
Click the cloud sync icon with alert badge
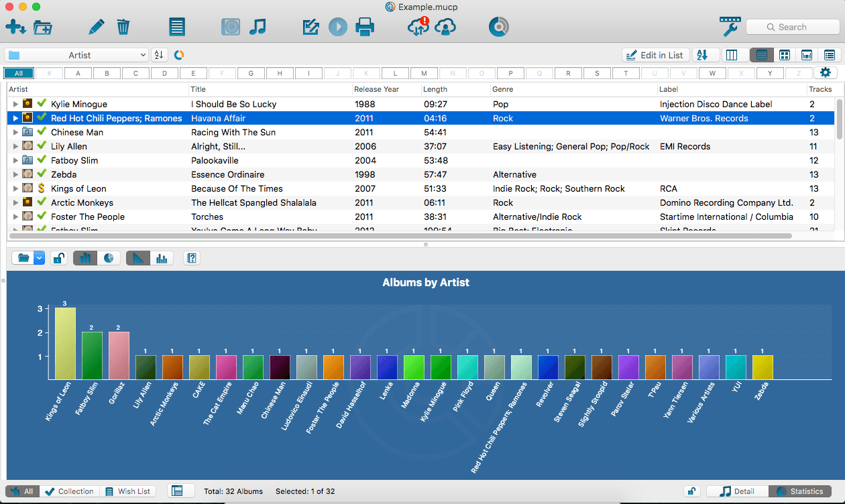(418, 27)
